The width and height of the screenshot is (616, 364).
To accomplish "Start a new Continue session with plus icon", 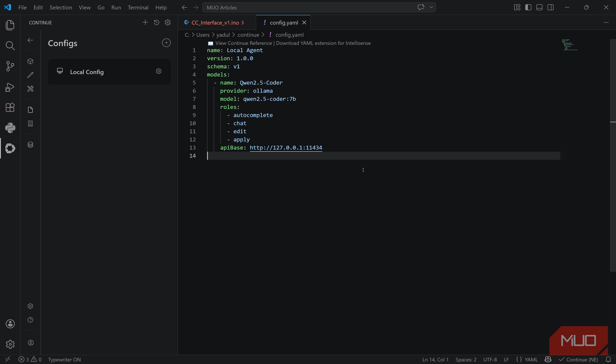I will coord(145,23).
